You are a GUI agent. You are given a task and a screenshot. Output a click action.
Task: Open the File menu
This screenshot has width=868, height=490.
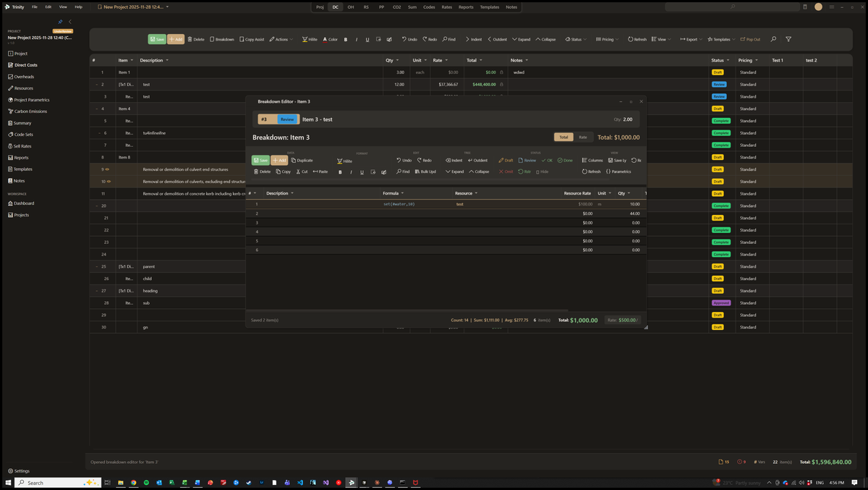tap(34, 7)
